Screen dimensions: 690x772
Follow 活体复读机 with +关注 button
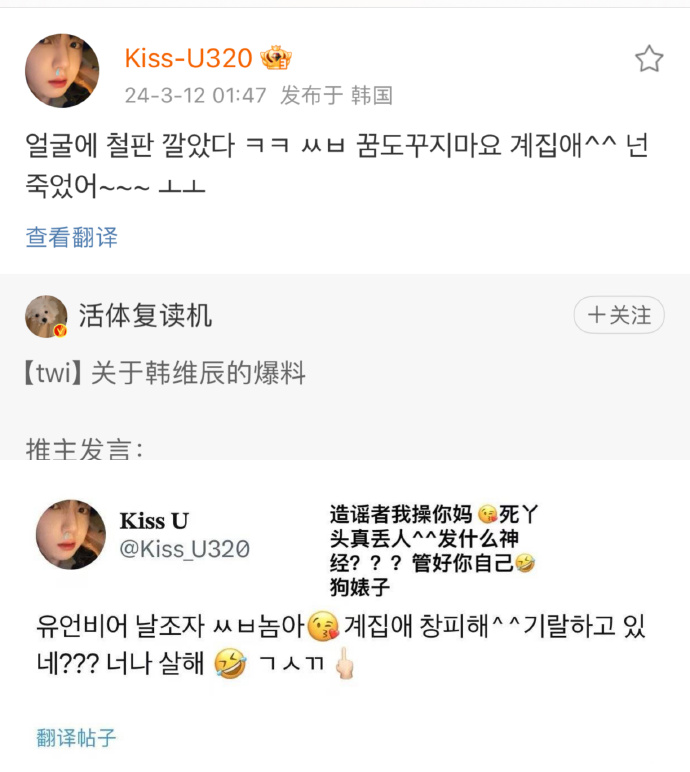pos(619,316)
